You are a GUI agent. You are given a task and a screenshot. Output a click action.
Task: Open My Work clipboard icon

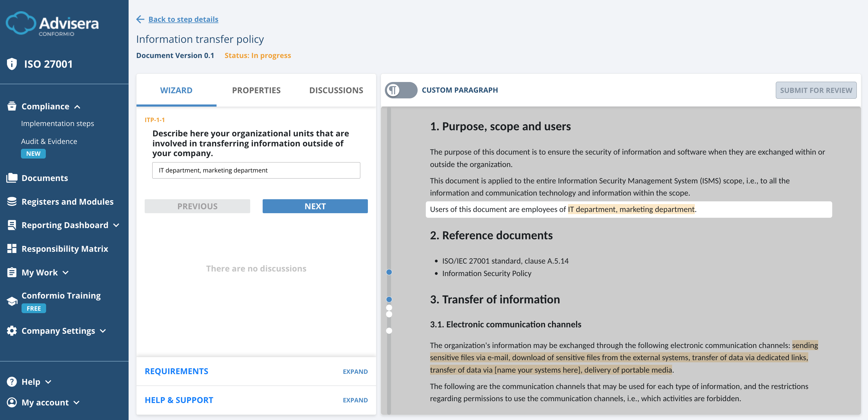click(x=12, y=272)
